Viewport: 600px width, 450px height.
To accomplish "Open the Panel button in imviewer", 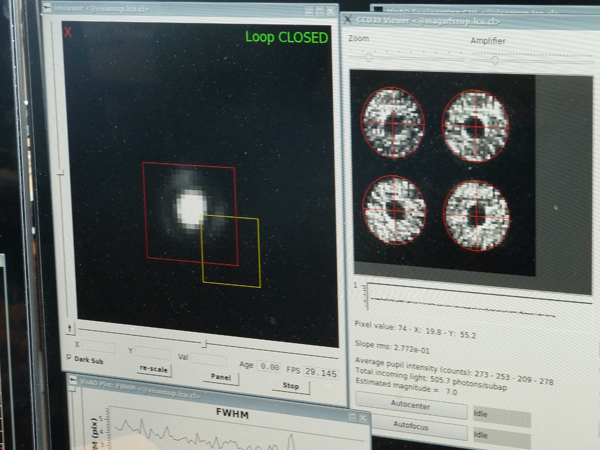I will 221,377.
